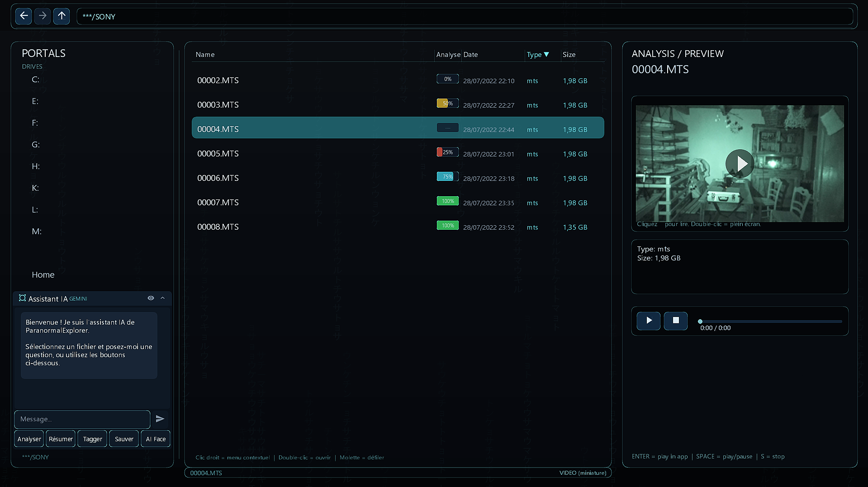The width and height of the screenshot is (868, 487).
Task: Go up one folder level
Action: (x=62, y=16)
